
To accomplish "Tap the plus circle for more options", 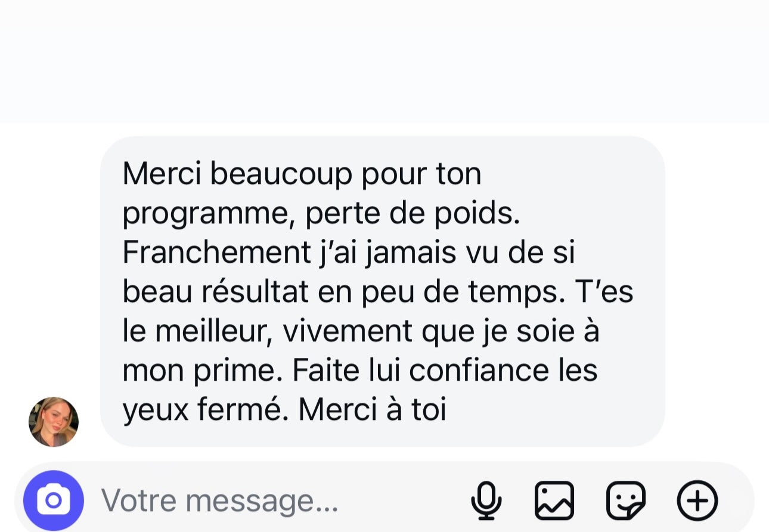I will coord(697,500).
